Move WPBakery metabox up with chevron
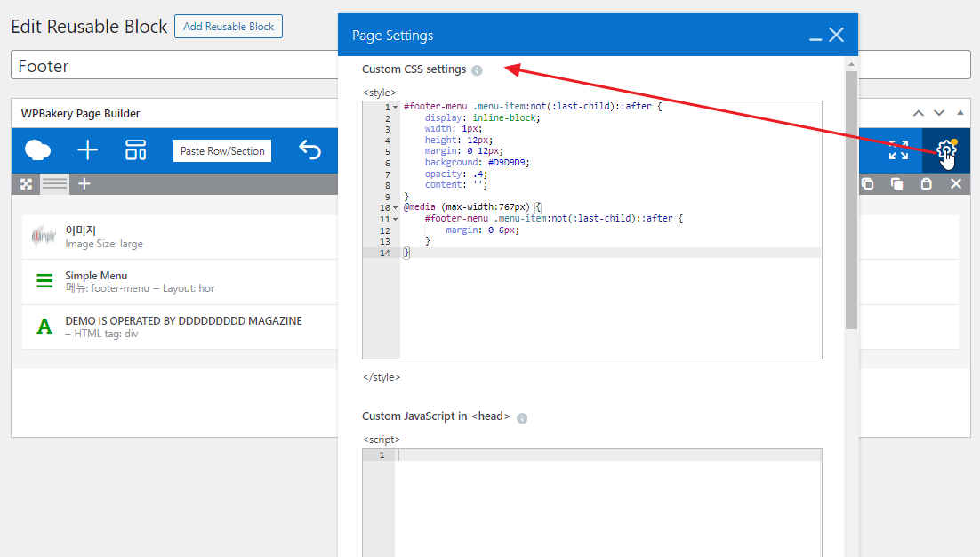This screenshot has height=557, width=980. [918, 113]
